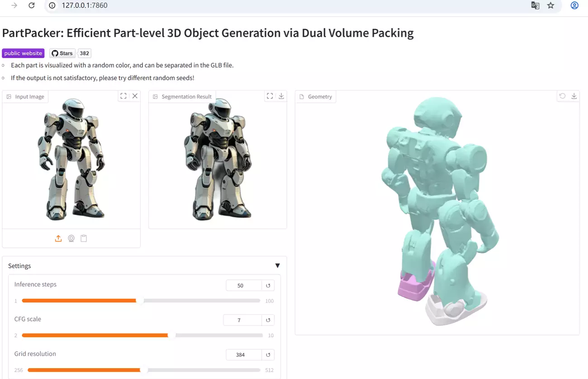Download the Geometry GLB model
The height and width of the screenshot is (379, 588).
[x=574, y=96]
